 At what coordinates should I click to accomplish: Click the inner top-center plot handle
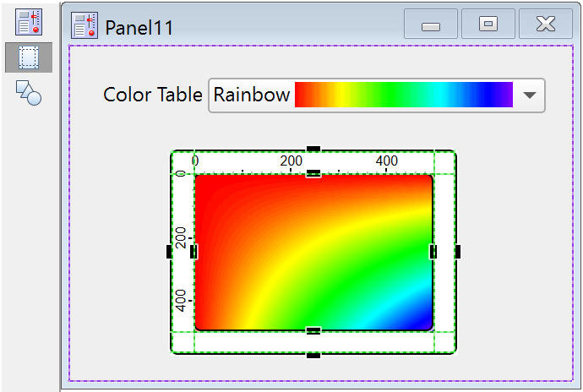(x=313, y=174)
